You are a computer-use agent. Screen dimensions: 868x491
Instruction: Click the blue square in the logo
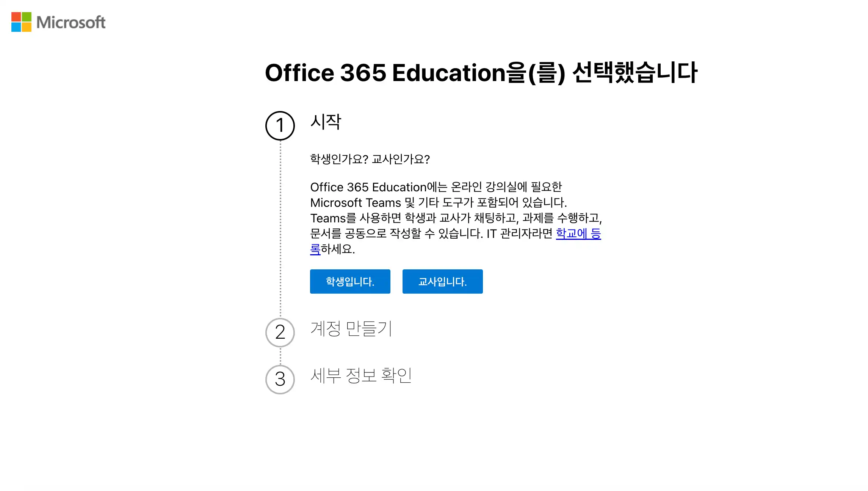point(16,28)
